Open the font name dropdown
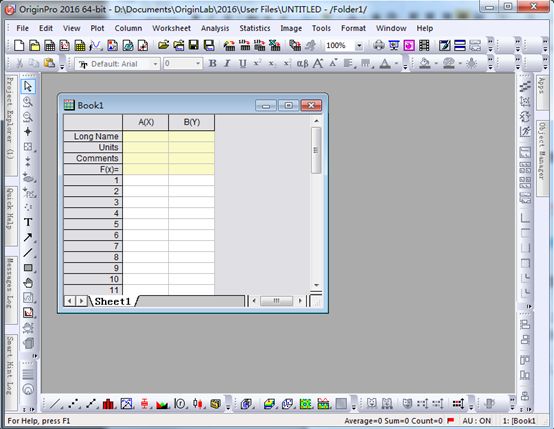This screenshot has height=429, width=554. (155, 64)
